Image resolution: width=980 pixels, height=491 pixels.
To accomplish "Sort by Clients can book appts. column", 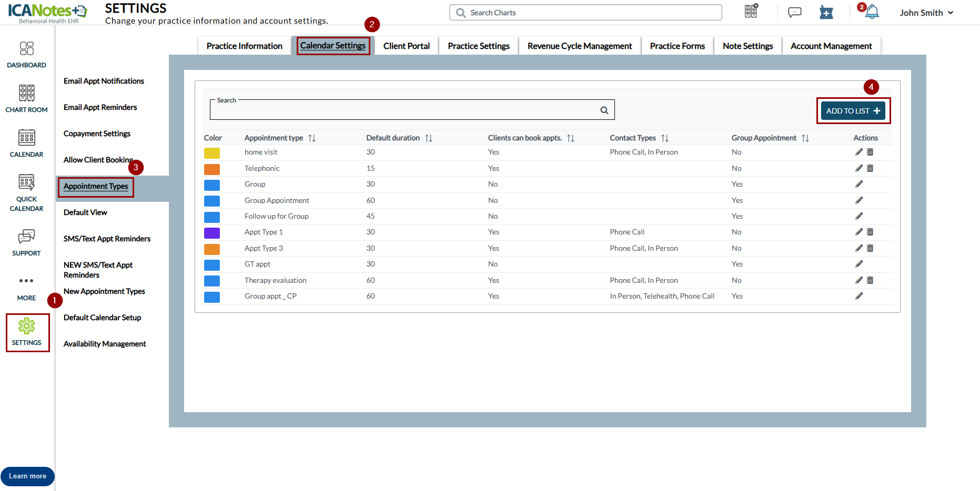I will (571, 138).
